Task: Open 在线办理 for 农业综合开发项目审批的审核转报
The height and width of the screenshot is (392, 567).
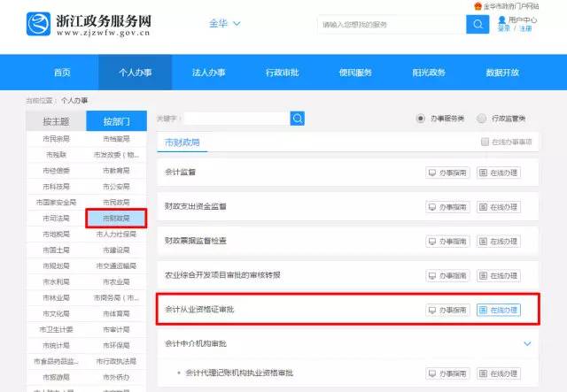Action: tap(499, 276)
